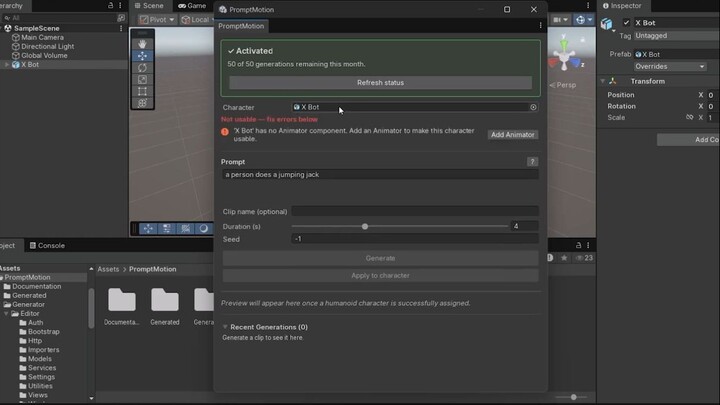This screenshot has height=405, width=720.
Task: Click the scene orientation gizmo
Action: click(566, 54)
